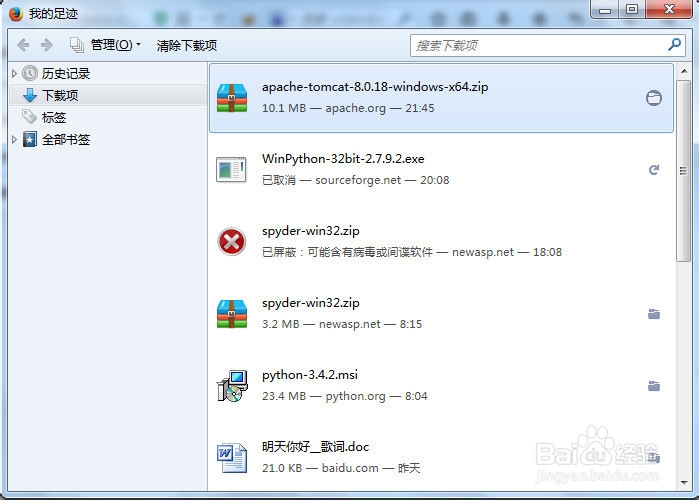Select 下载项 in the sidebar

pyautogui.click(x=60, y=95)
